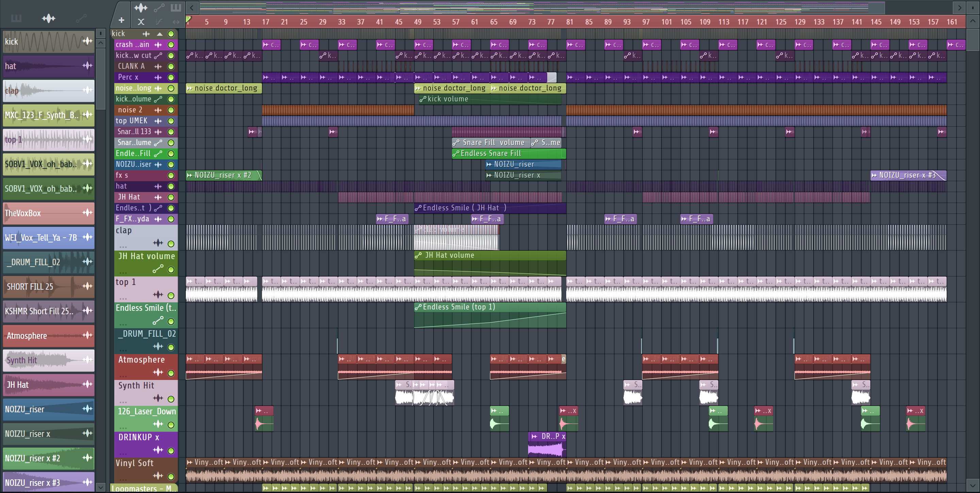Mute the crash ..ain track
Screen dimensions: 980x493
click(x=171, y=45)
